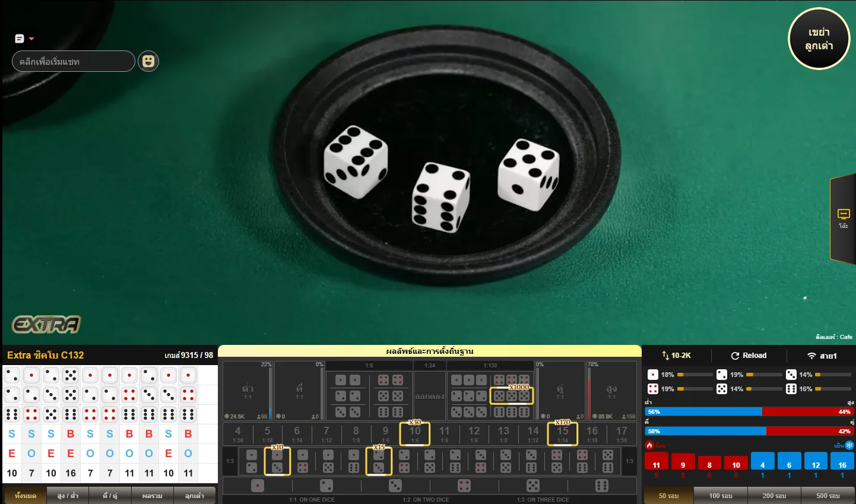
Task: Bet on single dice face six
Action: (602, 486)
